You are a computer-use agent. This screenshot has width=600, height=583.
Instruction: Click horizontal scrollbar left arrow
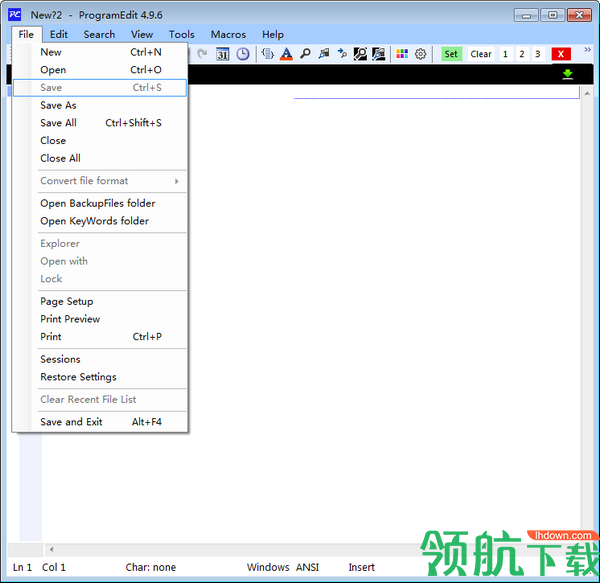tap(51, 550)
